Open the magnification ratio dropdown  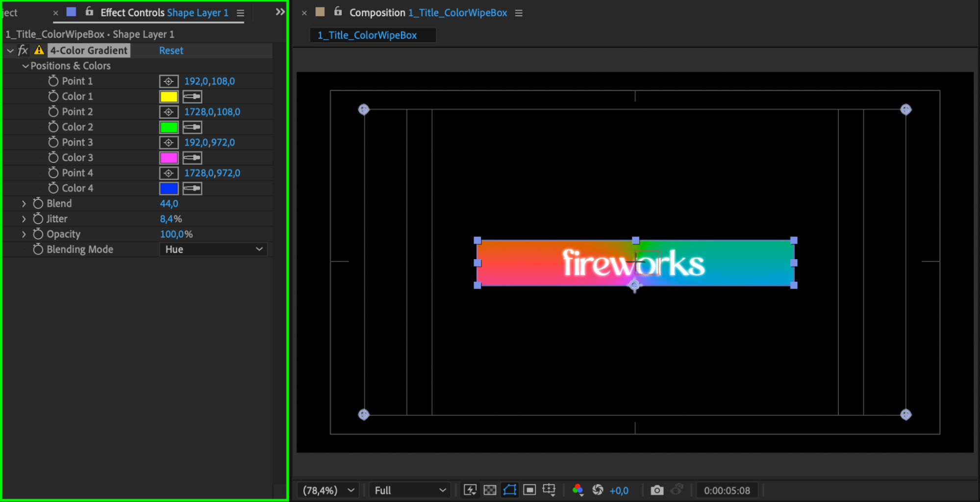[x=328, y=490]
